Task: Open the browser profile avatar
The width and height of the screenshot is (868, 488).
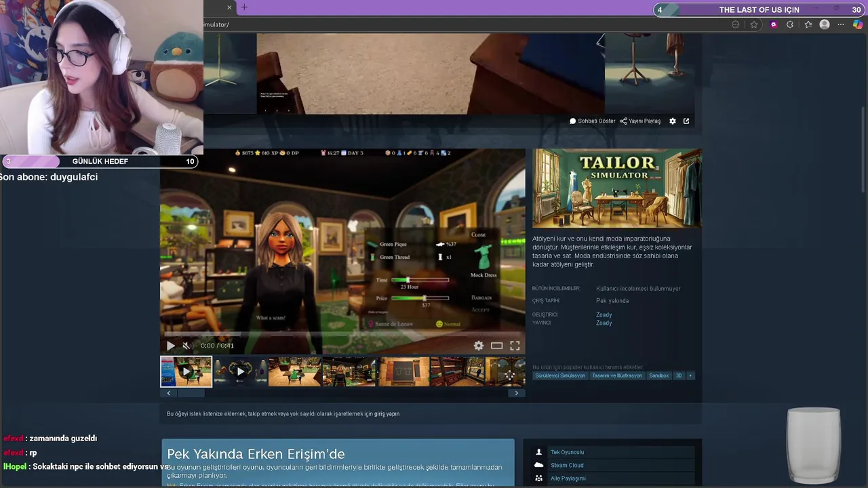Action: point(825,24)
